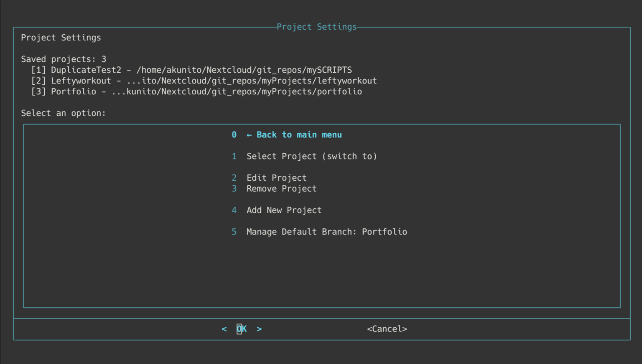This screenshot has height=364, width=642.
Task: Click number tag 5 in the menu
Action: coord(234,232)
